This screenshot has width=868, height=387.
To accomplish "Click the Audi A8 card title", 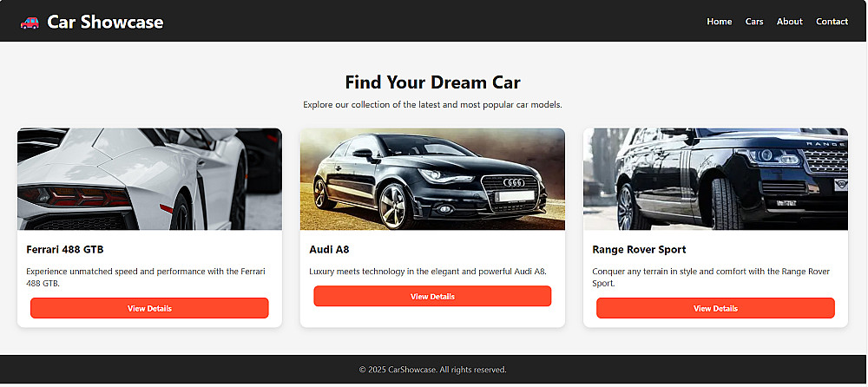I will pyautogui.click(x=329, y=250).
